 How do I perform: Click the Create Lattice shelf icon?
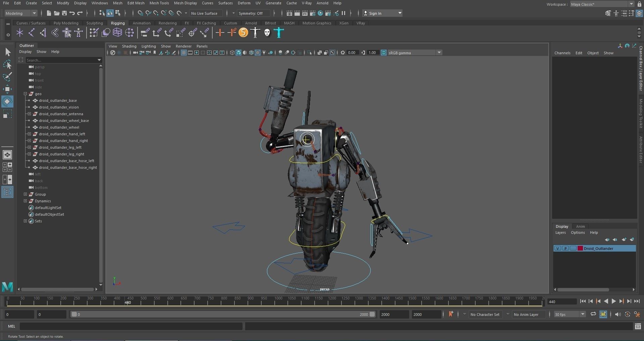click(x=117, y=32)
